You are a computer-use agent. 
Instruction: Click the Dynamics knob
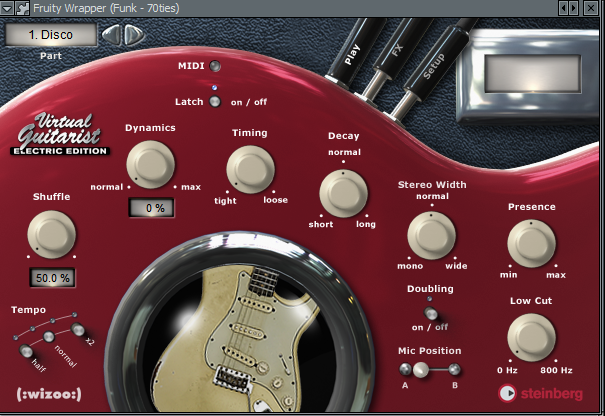[x=150, y=164]
